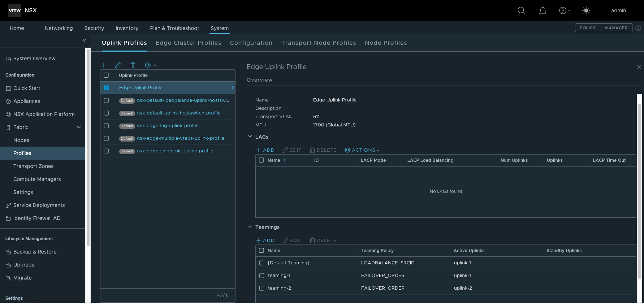Check the [Default Teaming] row checkbox
Viewport: 644px width, 303px height.
pos(262,263)
